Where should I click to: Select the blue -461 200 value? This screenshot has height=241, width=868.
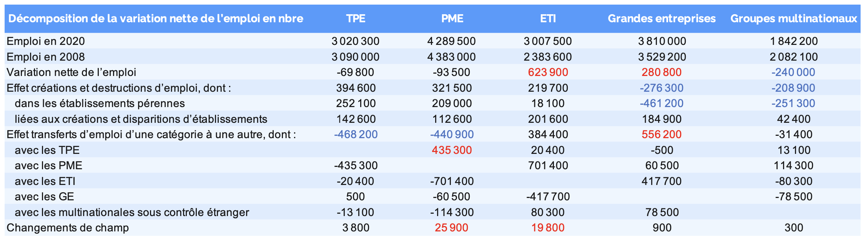[x=662, y=103]
